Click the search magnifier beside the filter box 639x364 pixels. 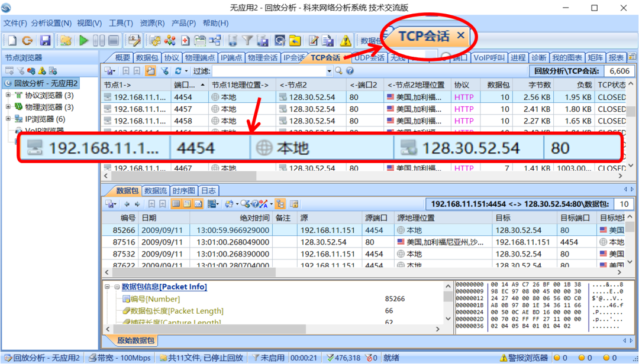click(338, 71)
